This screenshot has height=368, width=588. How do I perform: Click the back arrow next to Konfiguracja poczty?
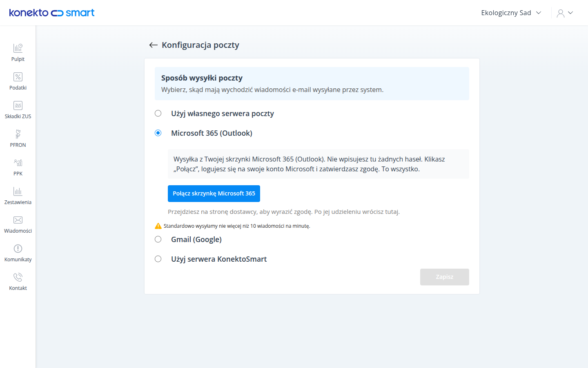coord(154,45)
